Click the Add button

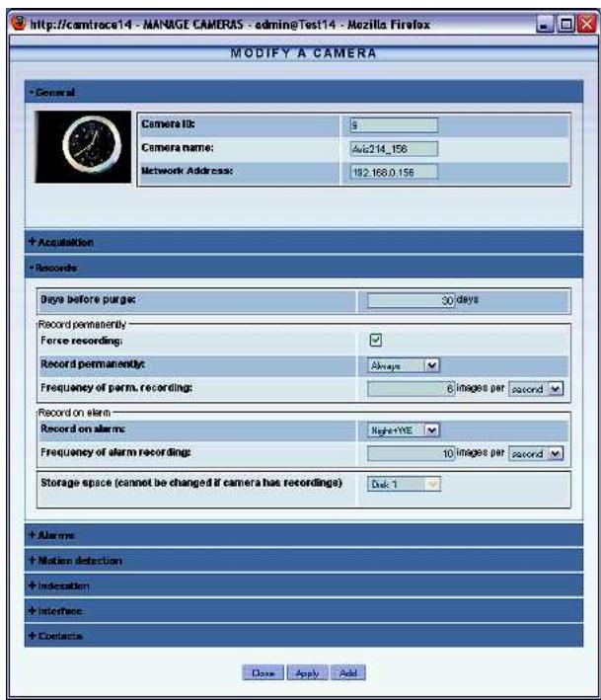[x=348, y=672]
